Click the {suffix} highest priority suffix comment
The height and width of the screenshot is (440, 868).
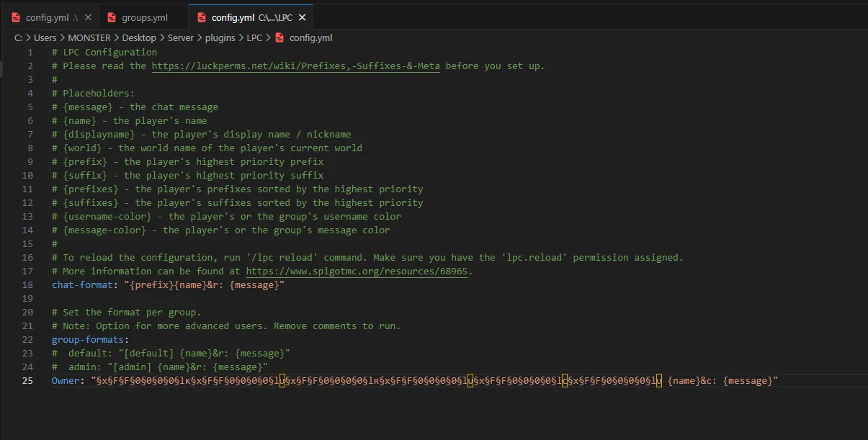(x=188, y=175)
